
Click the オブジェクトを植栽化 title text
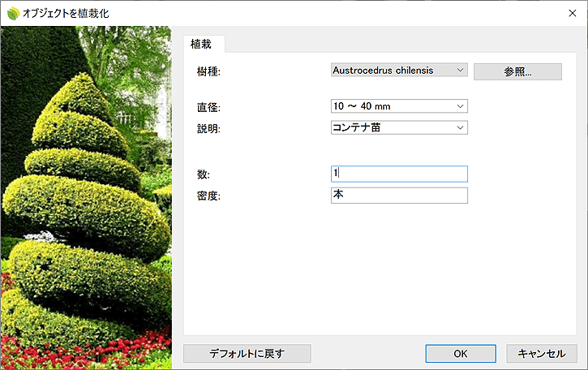click(66, 14)
